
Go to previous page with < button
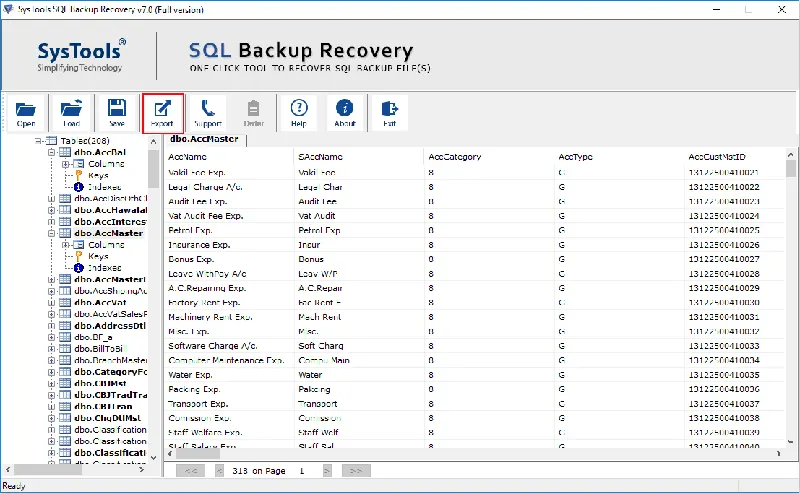click(x=219, y=471)
